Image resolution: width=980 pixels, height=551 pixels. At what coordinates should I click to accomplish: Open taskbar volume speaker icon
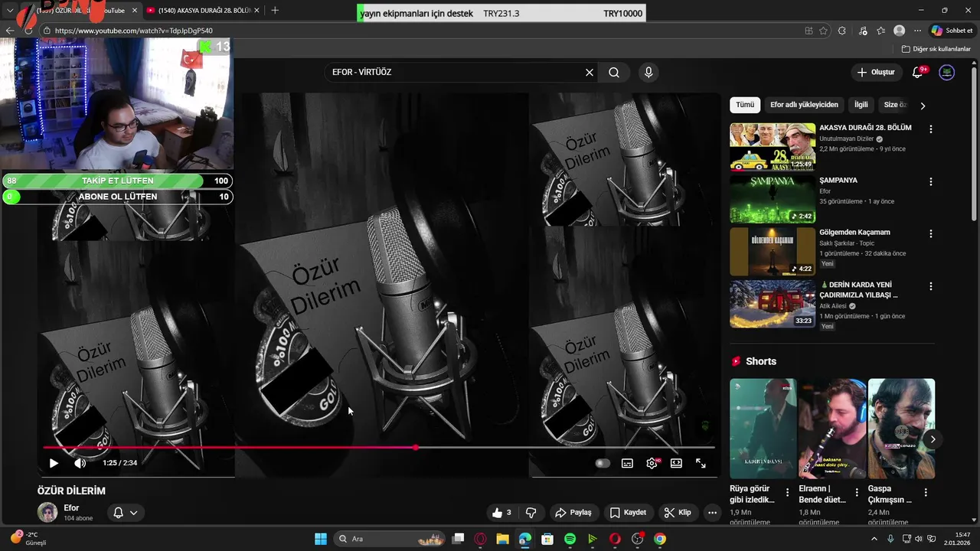point(919,539)
